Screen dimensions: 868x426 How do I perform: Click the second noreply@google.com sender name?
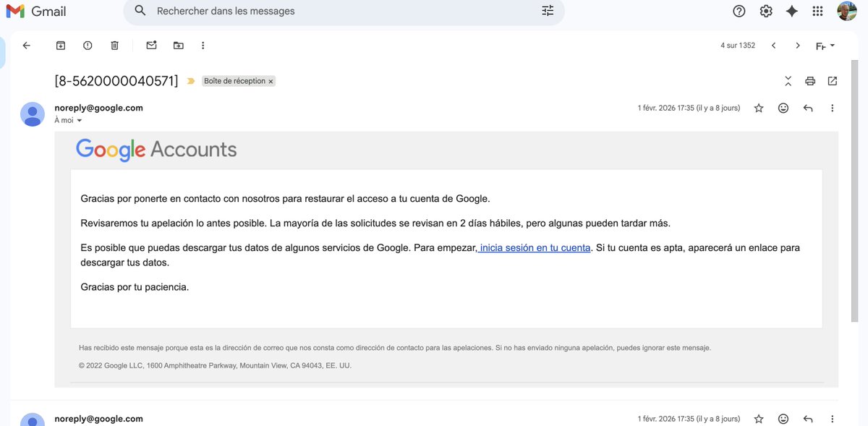coord(98,419)
